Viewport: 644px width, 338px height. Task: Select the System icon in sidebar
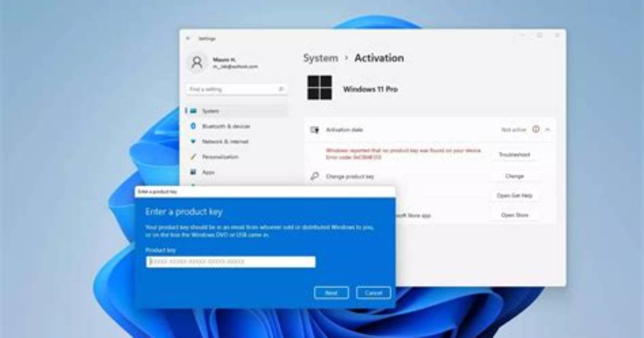[193, 111]
